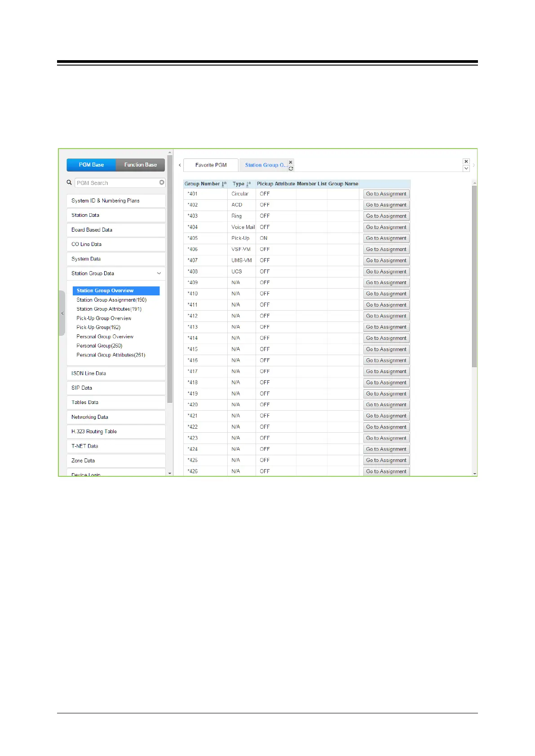Refresh the Station Group Overview tab

click(x=291, y=169)
